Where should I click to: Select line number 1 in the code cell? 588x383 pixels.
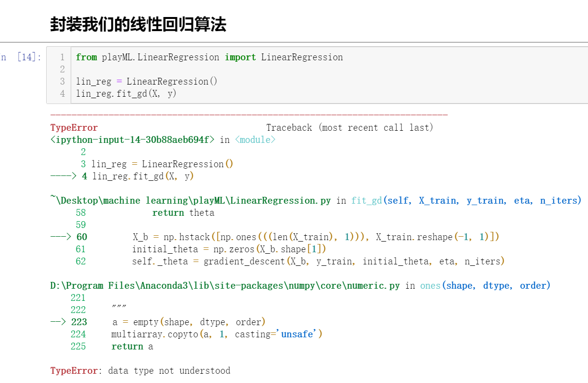pos(62,57)
